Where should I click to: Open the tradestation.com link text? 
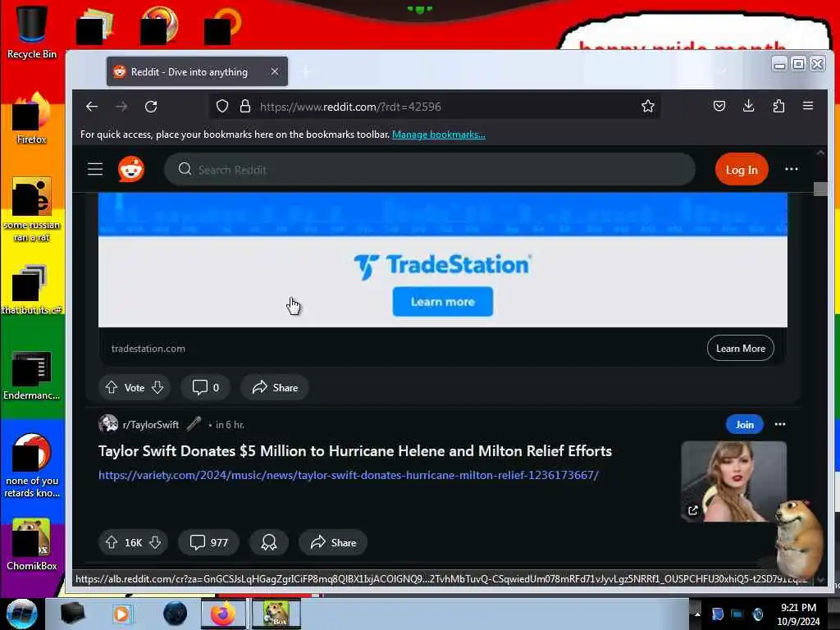[x=148, y=349]
